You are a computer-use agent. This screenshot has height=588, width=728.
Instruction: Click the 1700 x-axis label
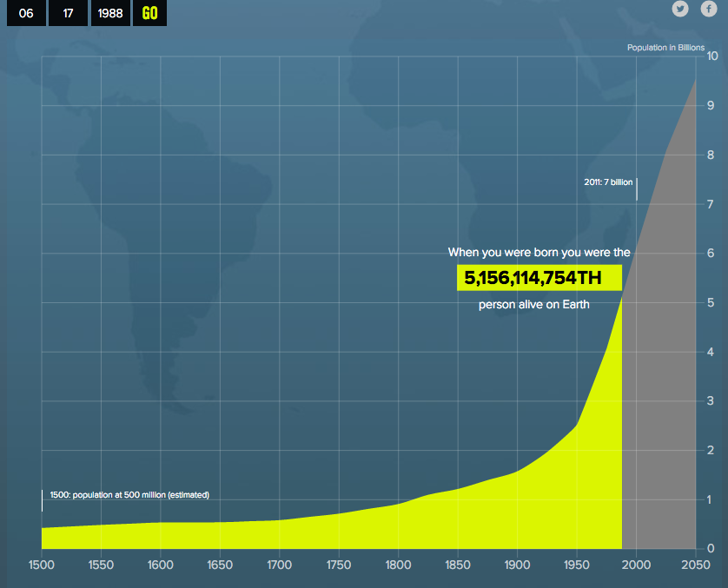279,565
